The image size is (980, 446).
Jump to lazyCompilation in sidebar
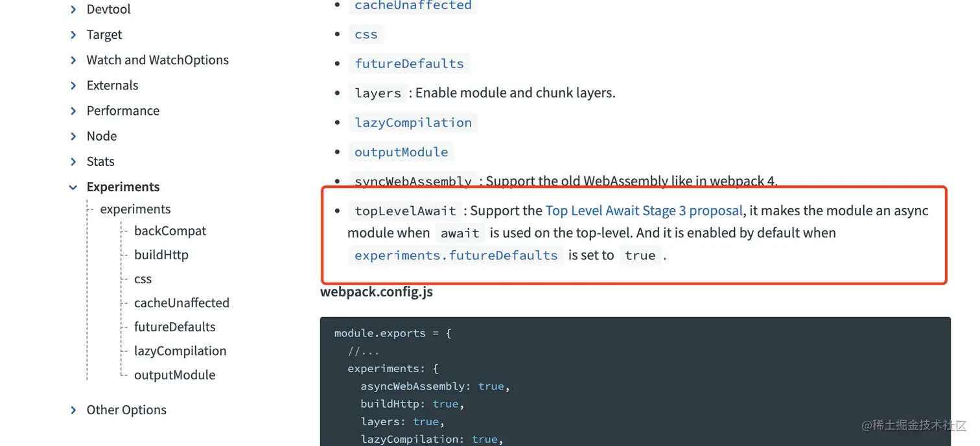(x=180, y=351)
